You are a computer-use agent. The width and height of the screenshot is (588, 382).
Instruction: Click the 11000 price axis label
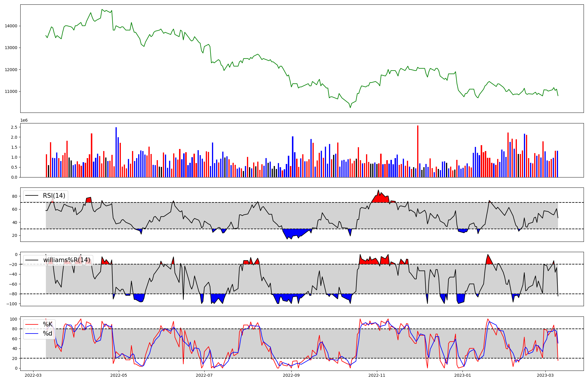(11, 91)
